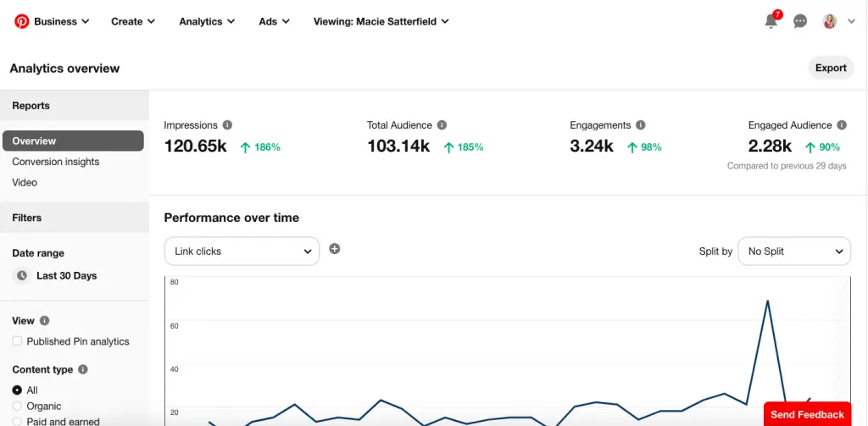The width and height of the screenshot is (868, 426).
Task: Open Conversion insights report
Action: point(56,162)
